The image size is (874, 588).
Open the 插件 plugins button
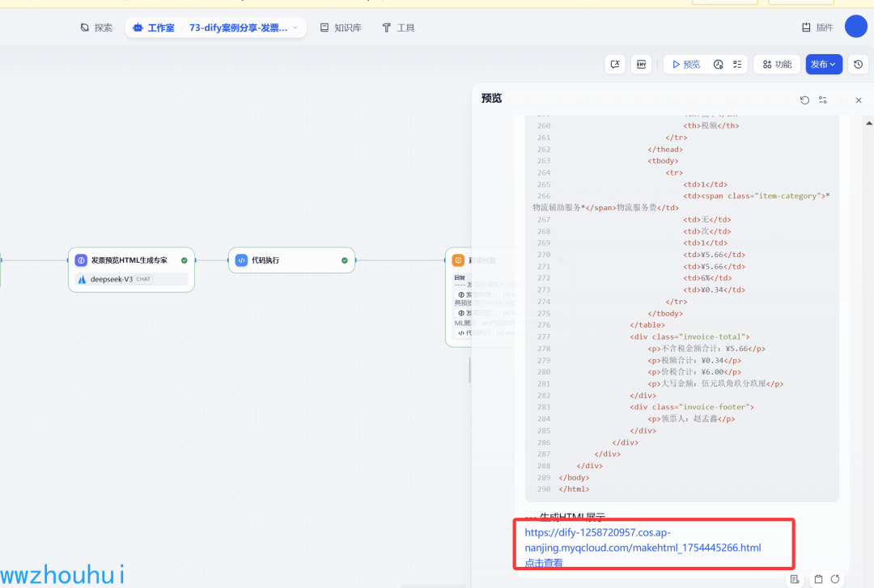tap(817, 27)
